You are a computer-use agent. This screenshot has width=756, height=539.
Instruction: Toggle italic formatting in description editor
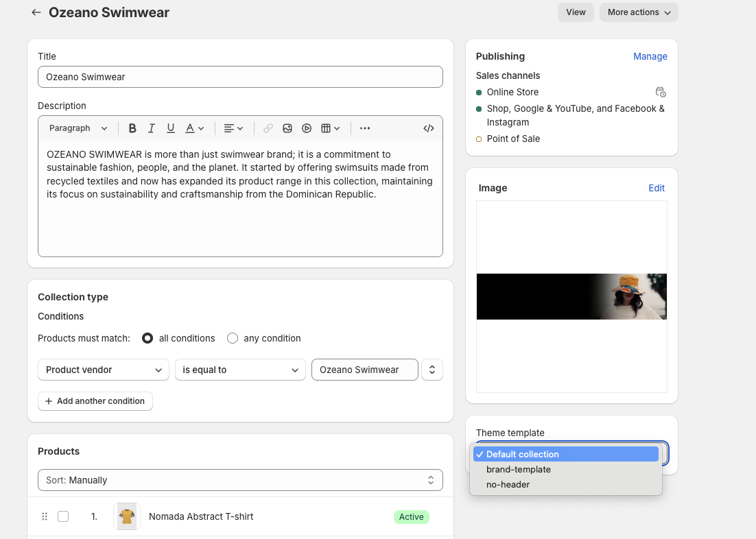(x=152, y=128)
